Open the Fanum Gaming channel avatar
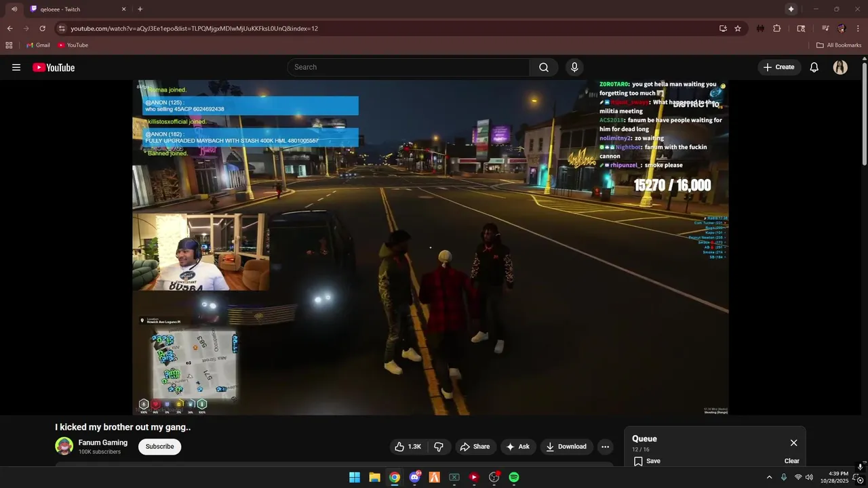 click(64, 446)
